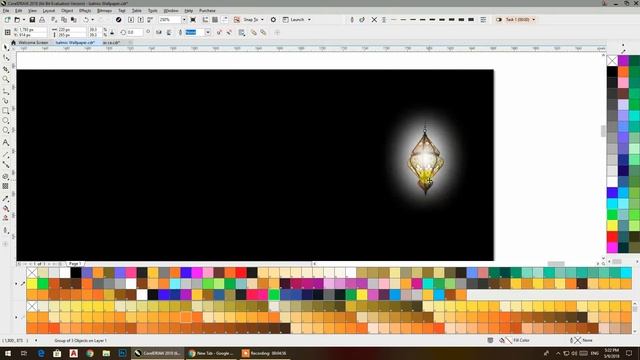Select the Freehand curve tool

[x=6, y=90]
